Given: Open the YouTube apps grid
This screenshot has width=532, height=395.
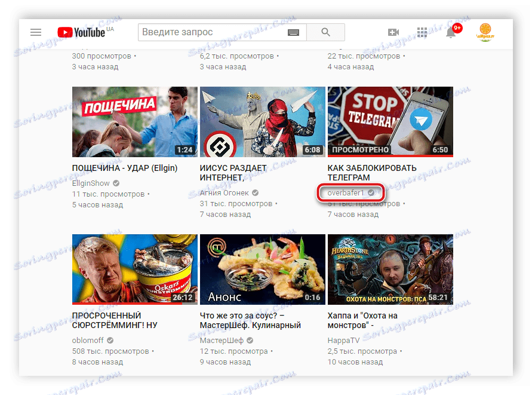Looking at the screenshot, I should [x=422, y=32].
